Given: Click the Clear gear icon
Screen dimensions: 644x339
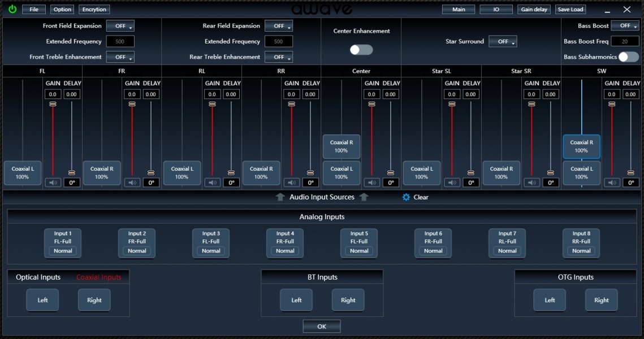Looking at the screenshot, I should pyautogui.click(x=406, y=197).
